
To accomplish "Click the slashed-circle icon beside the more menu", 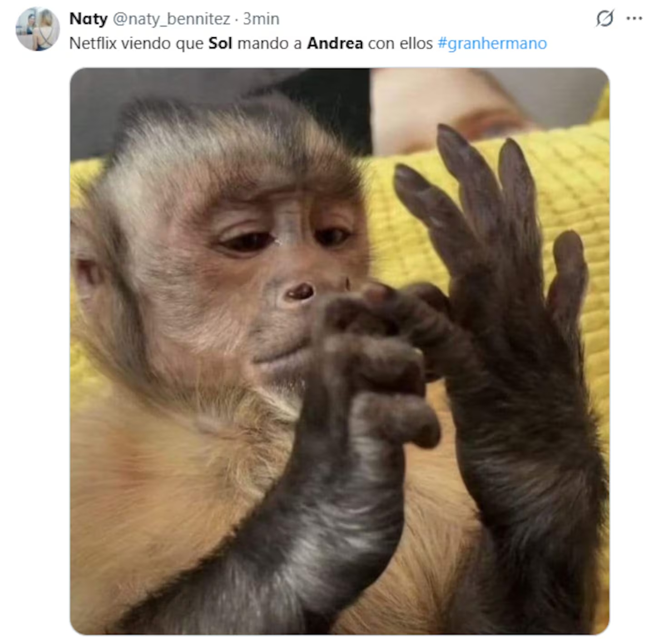I will tap(604, 19).
